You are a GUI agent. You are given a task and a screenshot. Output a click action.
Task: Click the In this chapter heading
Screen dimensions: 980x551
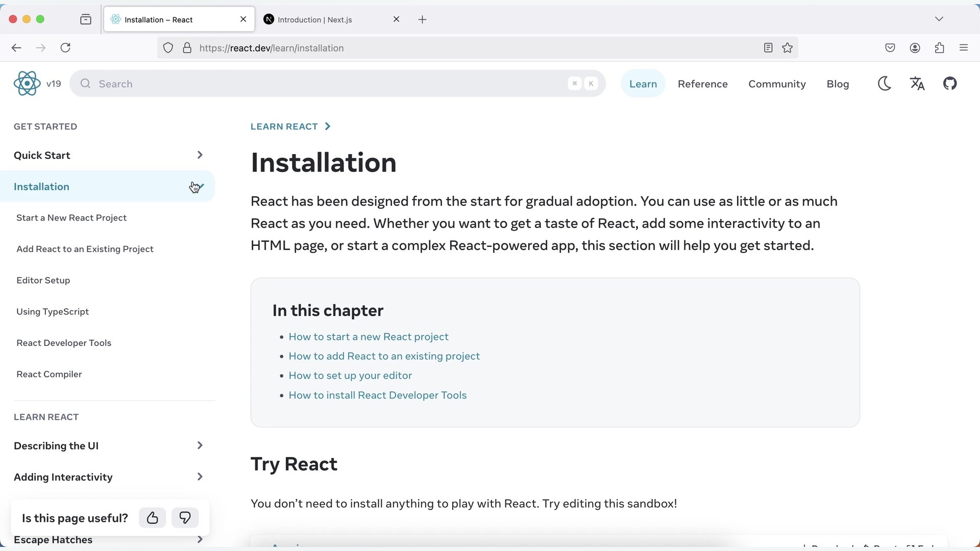[328, 311]
